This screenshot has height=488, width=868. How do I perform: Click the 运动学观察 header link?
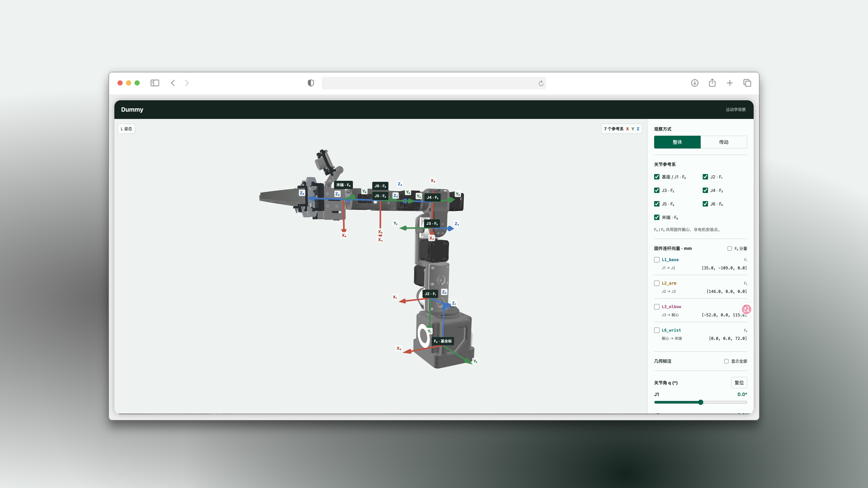point(736,109)
